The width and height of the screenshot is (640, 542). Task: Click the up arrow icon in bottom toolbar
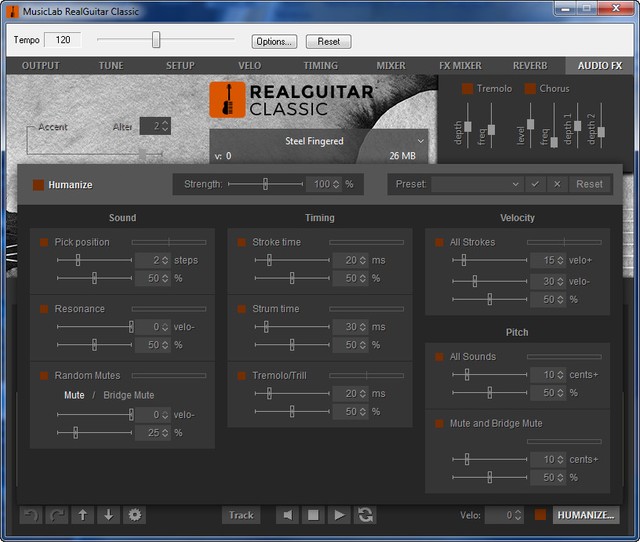click(83, 515)
